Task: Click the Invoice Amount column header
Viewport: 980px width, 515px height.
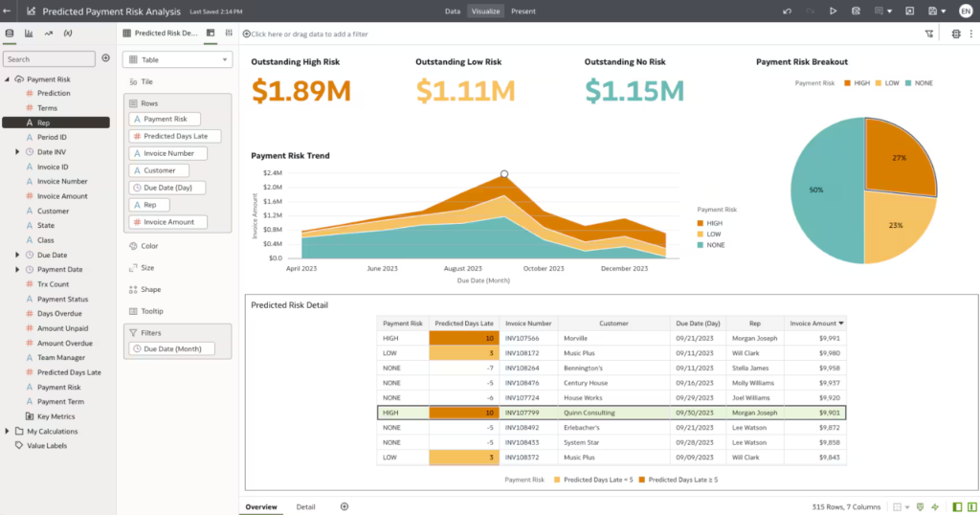Action: click(813, 324)
